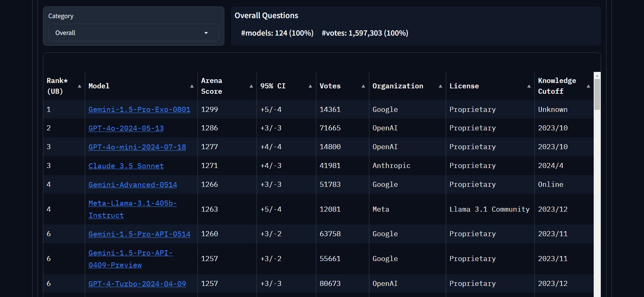Click the table scrollbar up arrow
This screenshot has width=644, height=297.
tap(597, 76)
